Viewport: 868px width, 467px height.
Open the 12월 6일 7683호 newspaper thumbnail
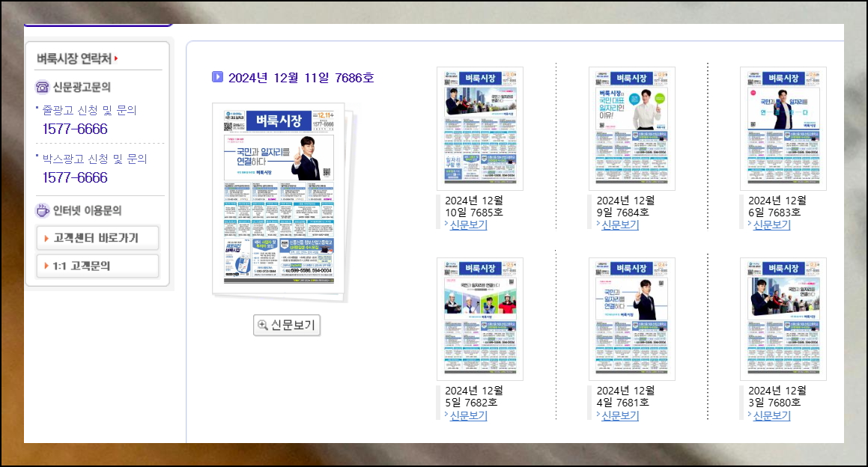tap(783, 129)
